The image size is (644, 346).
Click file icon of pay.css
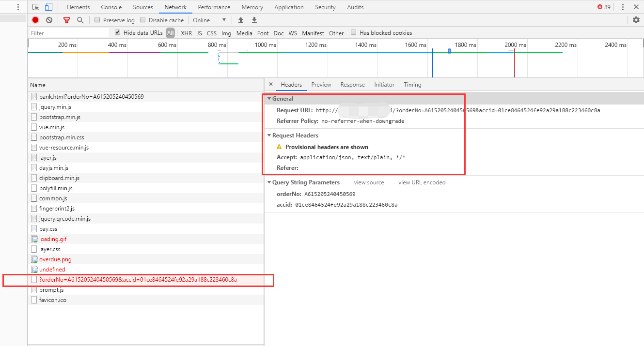click(x=34, y=229)
